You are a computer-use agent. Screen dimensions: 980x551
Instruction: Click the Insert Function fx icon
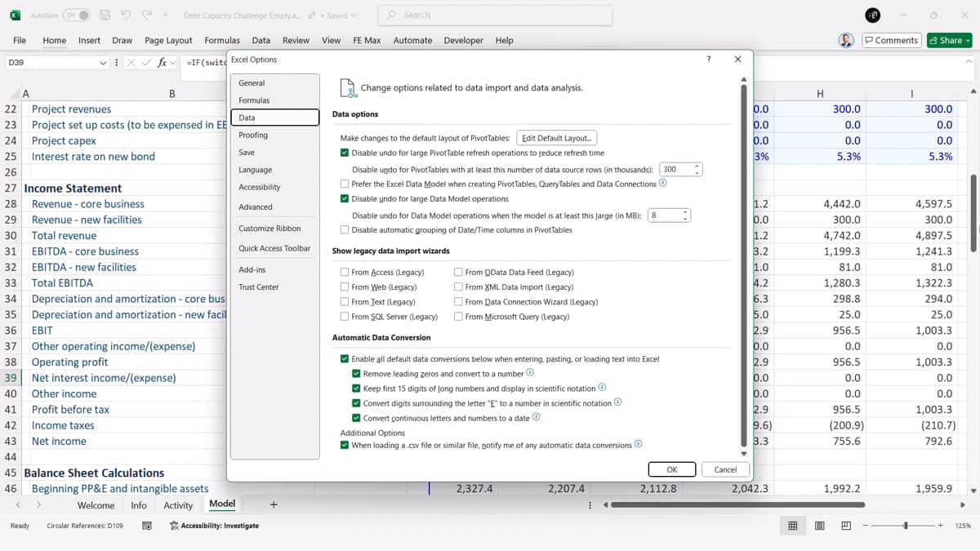(163, 62)
